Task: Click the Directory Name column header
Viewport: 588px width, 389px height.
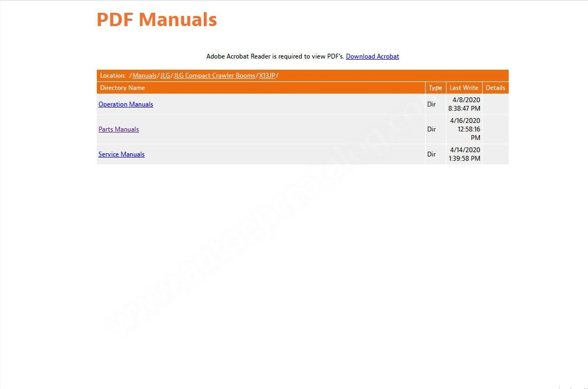Action: point(122,88)
